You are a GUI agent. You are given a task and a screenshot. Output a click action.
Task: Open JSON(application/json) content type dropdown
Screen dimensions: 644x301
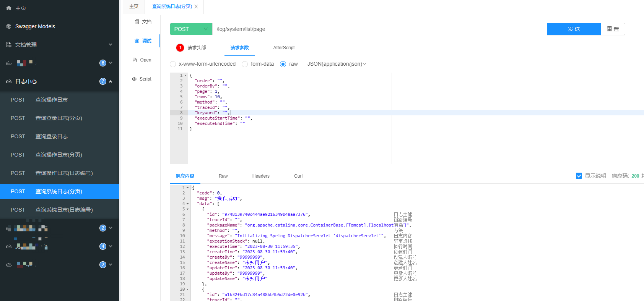click(337, 64)
